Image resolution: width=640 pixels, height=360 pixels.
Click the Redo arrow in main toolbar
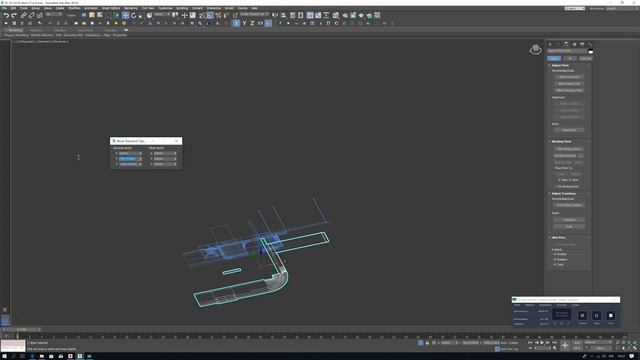point(14,16)
